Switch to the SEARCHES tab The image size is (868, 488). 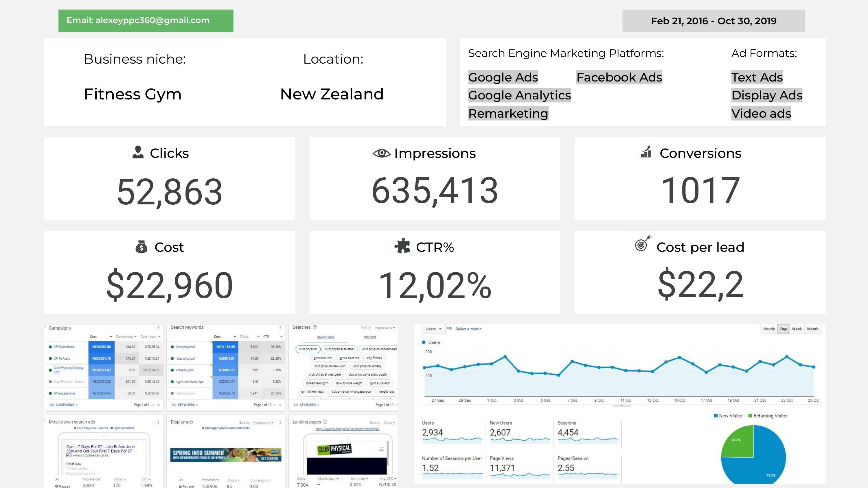(x=325, y=337)
